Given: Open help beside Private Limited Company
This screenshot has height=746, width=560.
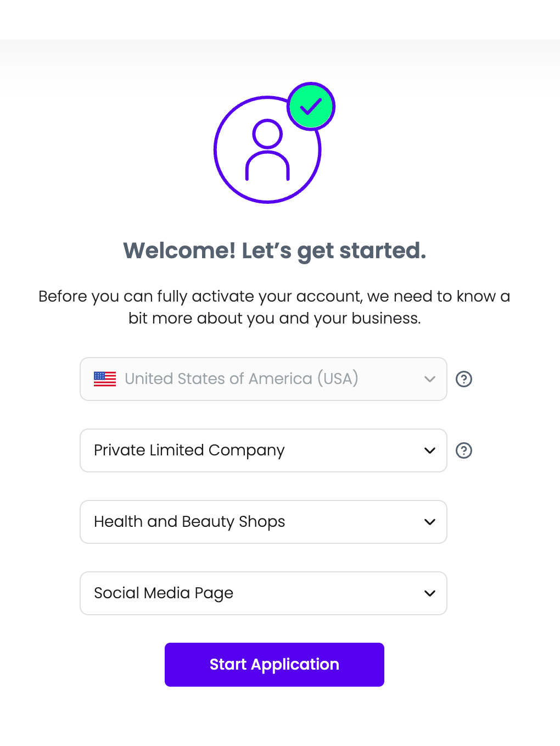Looking at the screenshot, I should point(464,450).
